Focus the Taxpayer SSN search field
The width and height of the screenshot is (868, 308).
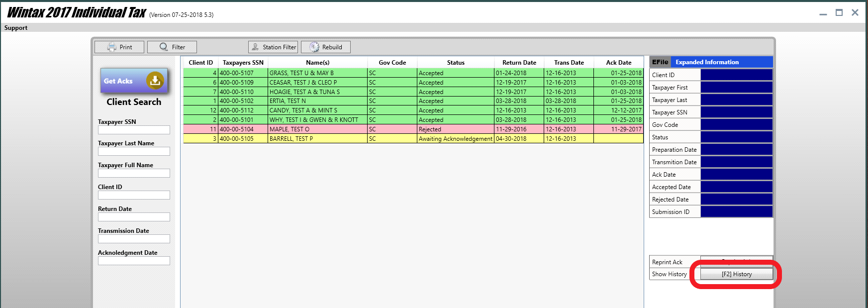click(134, 130)
